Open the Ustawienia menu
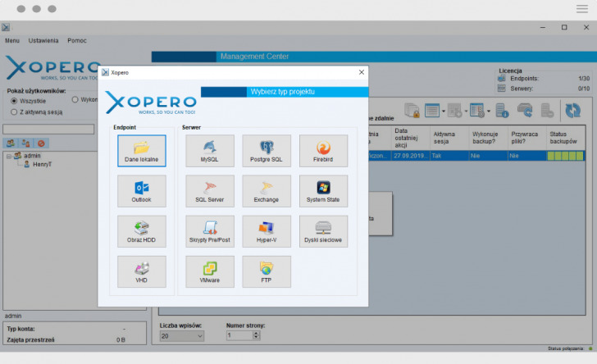 [x=43, y=40]
